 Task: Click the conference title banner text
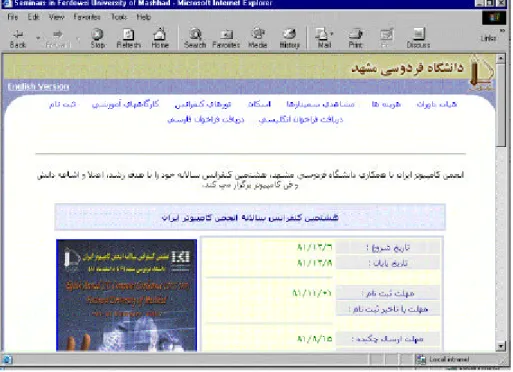tap(250, 218)
